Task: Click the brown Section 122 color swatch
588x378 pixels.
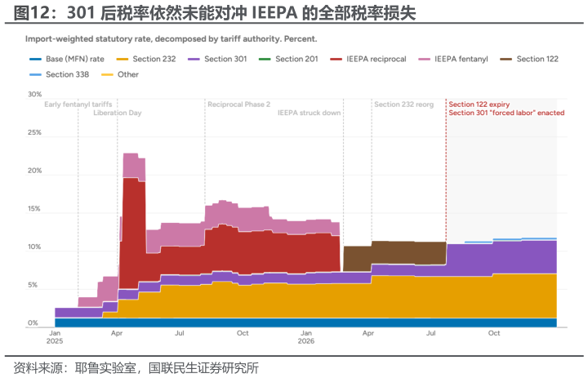Action: 506,60
